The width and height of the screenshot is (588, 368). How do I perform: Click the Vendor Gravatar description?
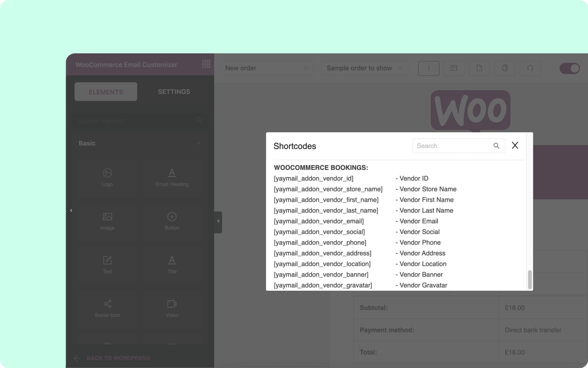click(421, 285)
